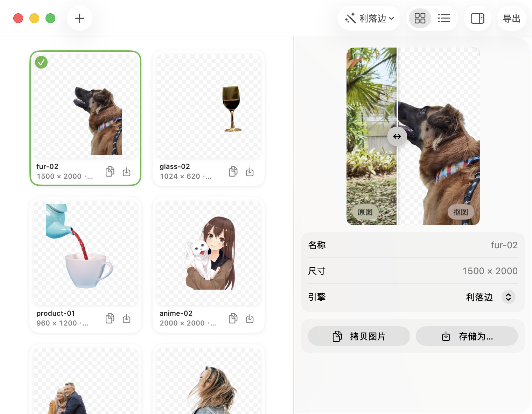Click the 引擎 label in inspector

pyautogui.click(x=317, y=297)
